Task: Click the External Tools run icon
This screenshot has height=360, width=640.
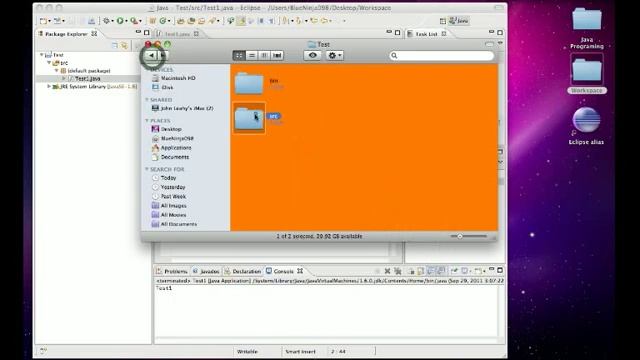Action: tap(134, 20)
